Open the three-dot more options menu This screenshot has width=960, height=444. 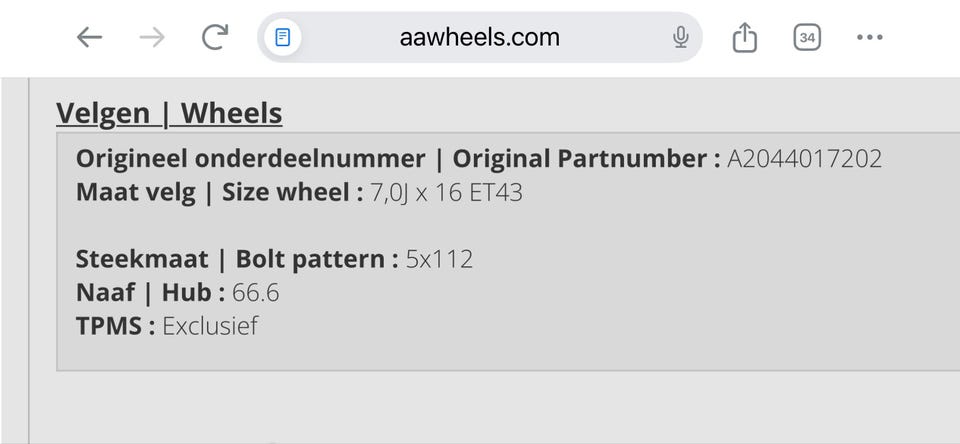tap(869, 38)
